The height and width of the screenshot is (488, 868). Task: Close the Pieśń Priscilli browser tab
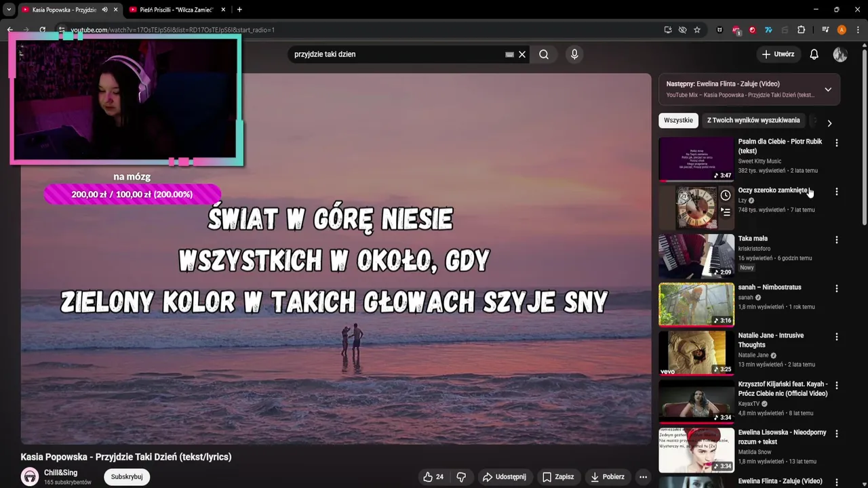[x=223, y=9]
